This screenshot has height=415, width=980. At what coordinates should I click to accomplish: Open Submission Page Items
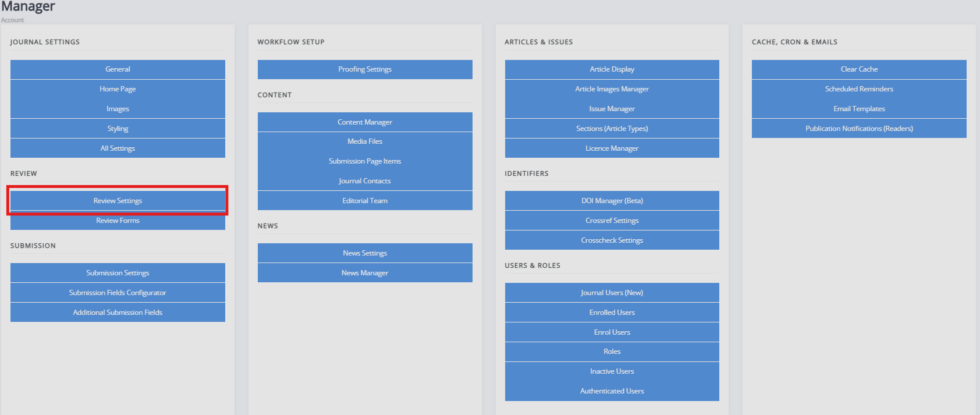click(x=365, y=161)
